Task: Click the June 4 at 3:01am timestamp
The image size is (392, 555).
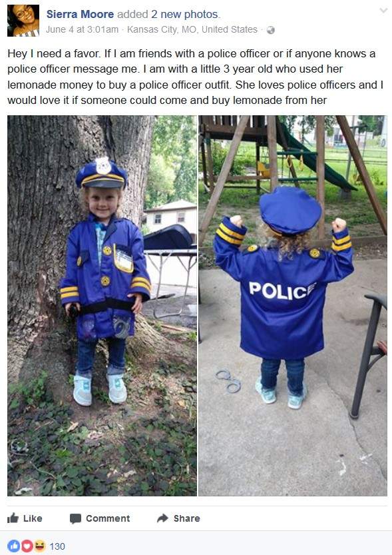Action: click(x=82, y=29)
